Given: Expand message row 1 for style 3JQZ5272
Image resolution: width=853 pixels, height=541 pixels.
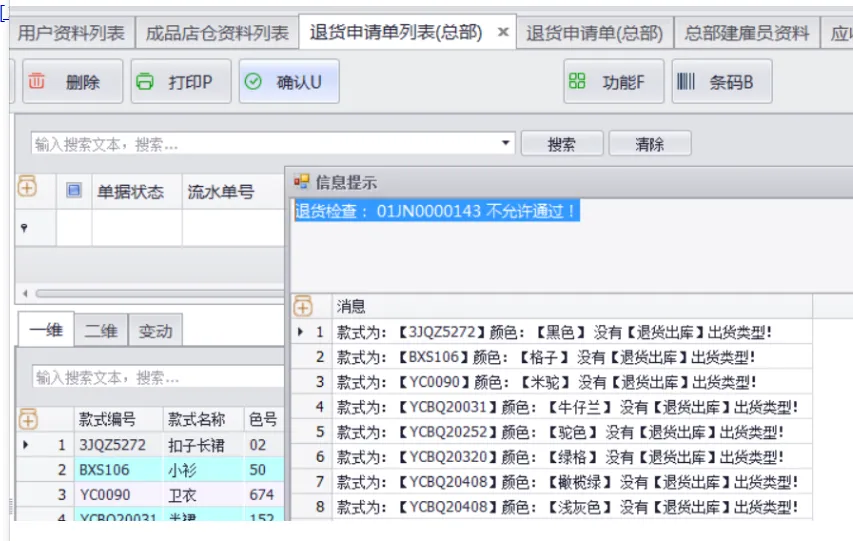Looking at the screenshot, I should 301,331.
